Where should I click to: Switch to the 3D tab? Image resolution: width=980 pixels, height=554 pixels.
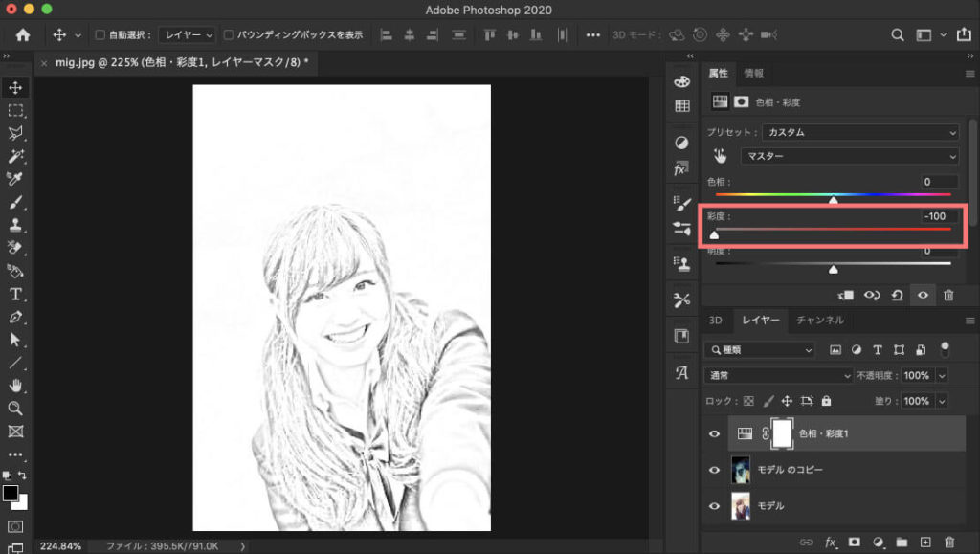pos(716,320)
